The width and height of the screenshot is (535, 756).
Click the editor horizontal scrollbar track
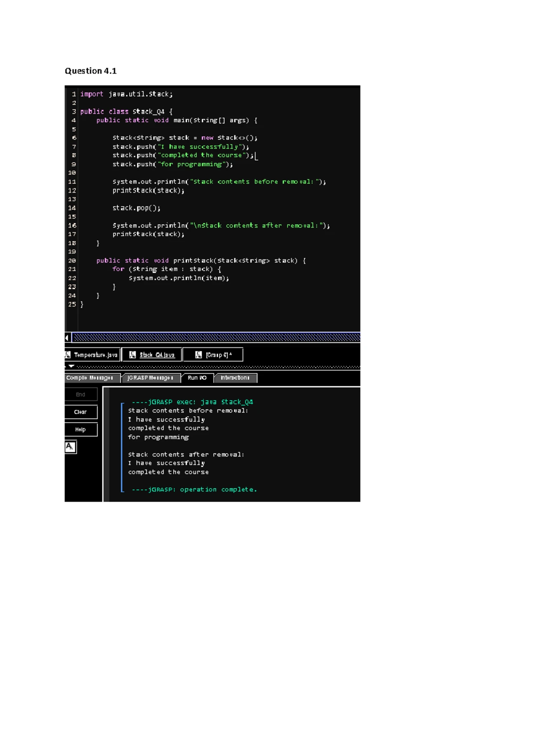(x=216, y=338)
